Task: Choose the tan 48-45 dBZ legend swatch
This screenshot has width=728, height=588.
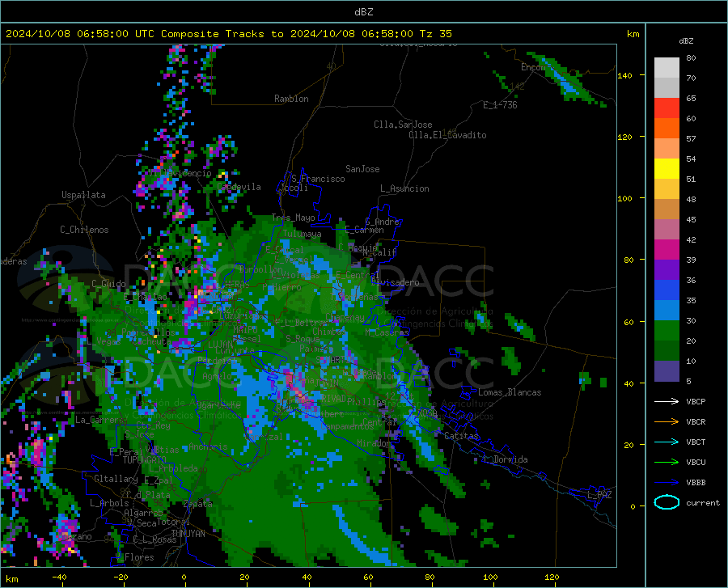Action: [667, 209]
